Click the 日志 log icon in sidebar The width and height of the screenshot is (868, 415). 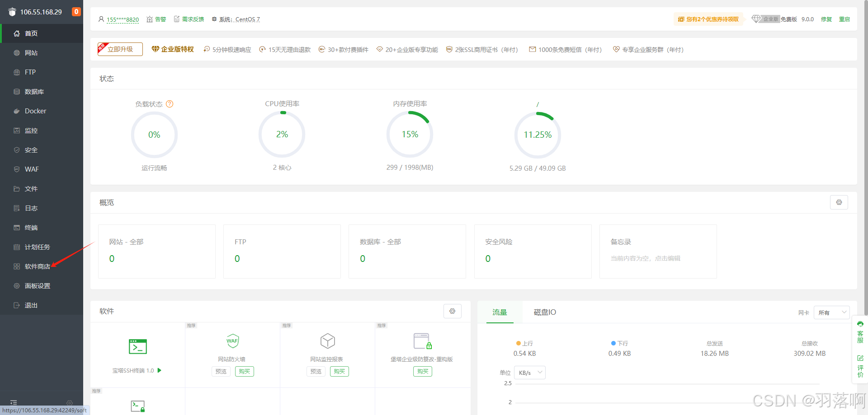(17, 208)
